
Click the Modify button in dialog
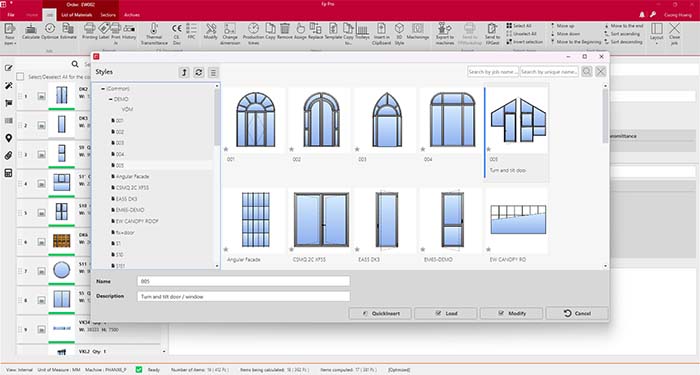tap(512, 313)
